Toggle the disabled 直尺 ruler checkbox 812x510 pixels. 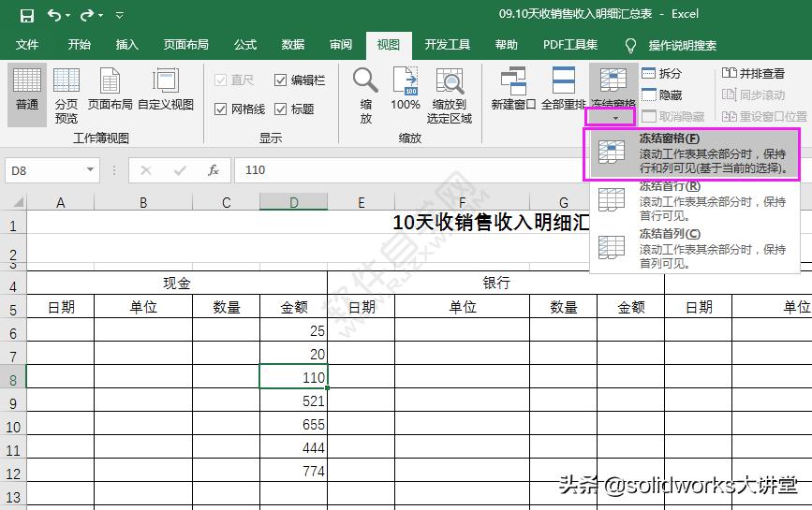pyautogui.click(x=220, y=80)
